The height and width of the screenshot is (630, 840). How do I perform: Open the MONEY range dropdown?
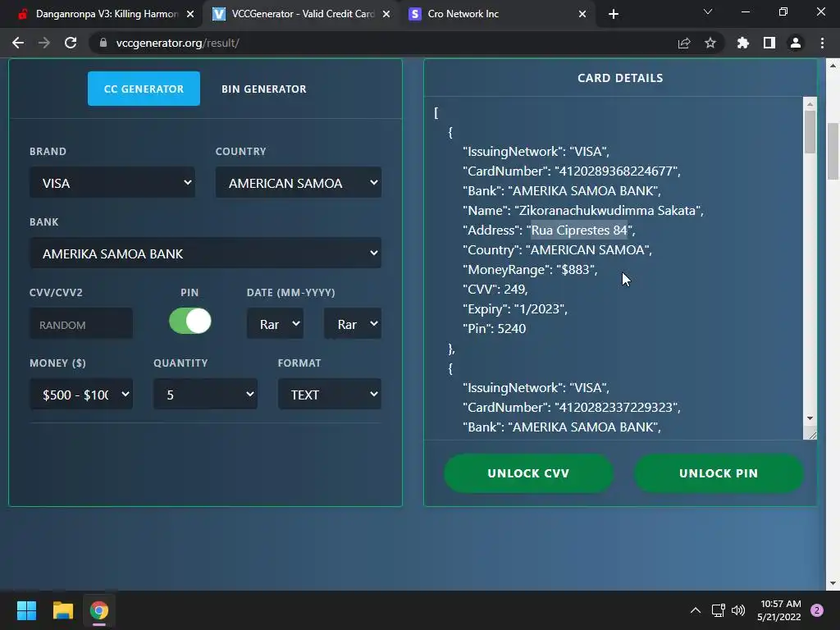[81, 395]
